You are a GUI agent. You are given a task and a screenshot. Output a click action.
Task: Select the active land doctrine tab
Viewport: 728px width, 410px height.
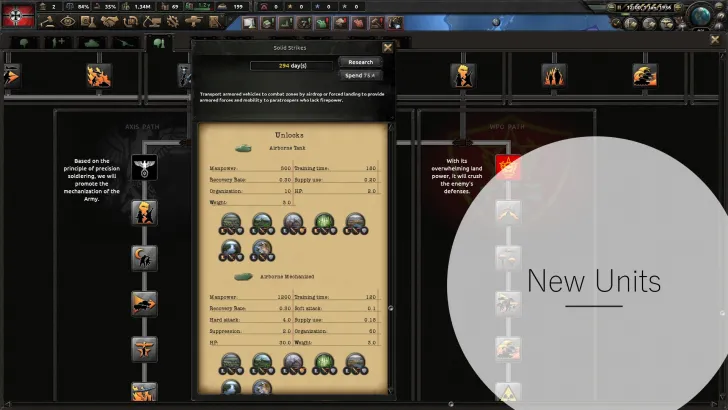(x=159, y=43)
